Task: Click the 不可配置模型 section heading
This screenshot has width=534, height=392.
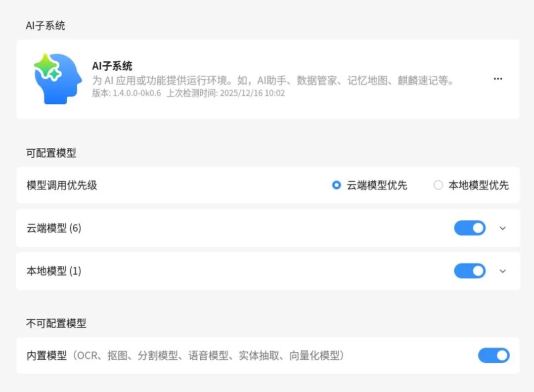Action: click(x=56, y=323)
